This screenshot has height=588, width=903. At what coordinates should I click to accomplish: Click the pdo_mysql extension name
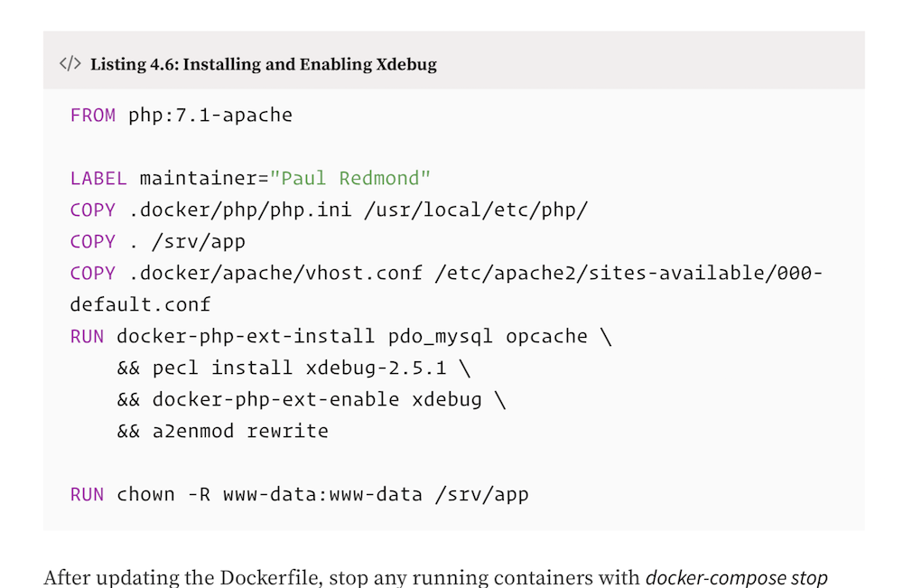pyautogui.click(x=441, y=337)
